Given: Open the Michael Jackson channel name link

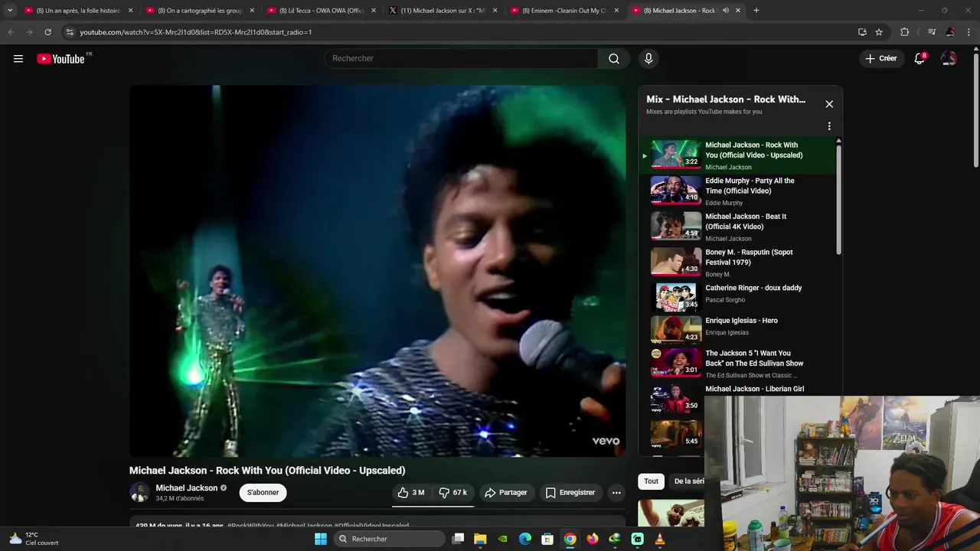Looking at the screenshot, I should [x=187, y=487].
